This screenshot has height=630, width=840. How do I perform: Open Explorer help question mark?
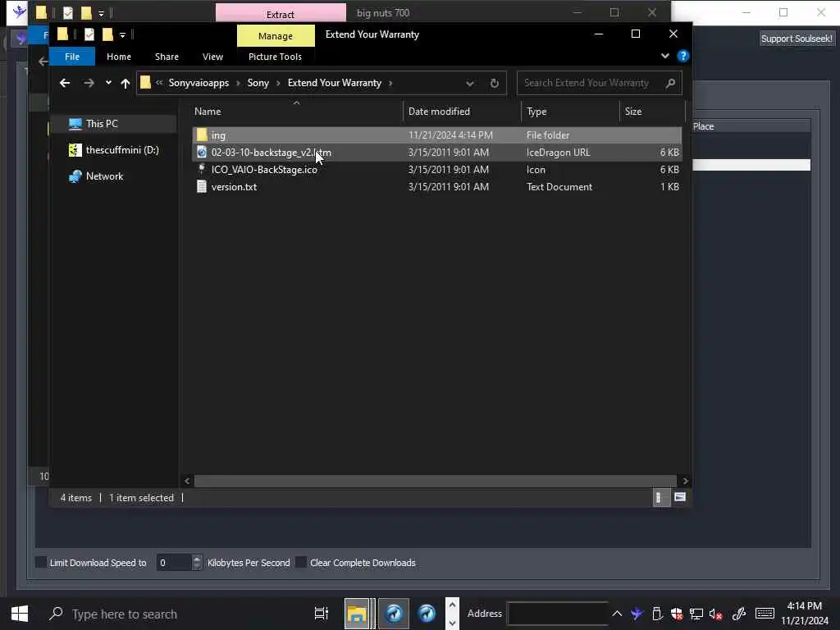coord(682,56)
